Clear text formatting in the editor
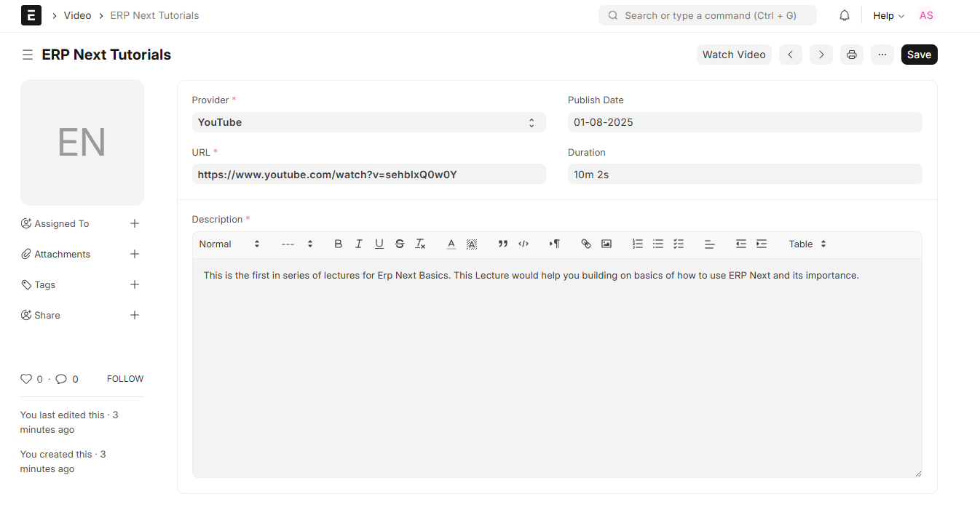This screenshot has width=980, height=507. tap(420, 244)
